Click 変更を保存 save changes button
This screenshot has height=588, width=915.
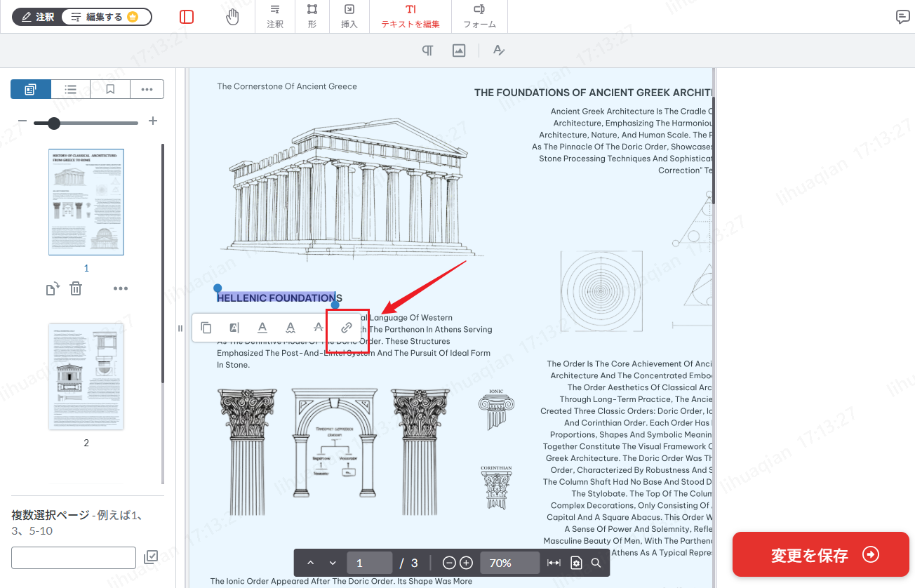821,554
